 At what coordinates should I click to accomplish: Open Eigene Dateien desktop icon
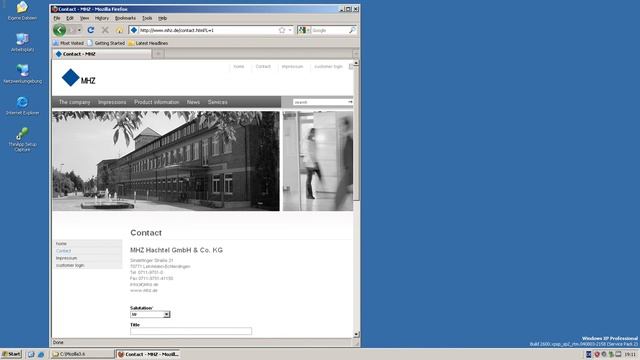pos(22,10)
